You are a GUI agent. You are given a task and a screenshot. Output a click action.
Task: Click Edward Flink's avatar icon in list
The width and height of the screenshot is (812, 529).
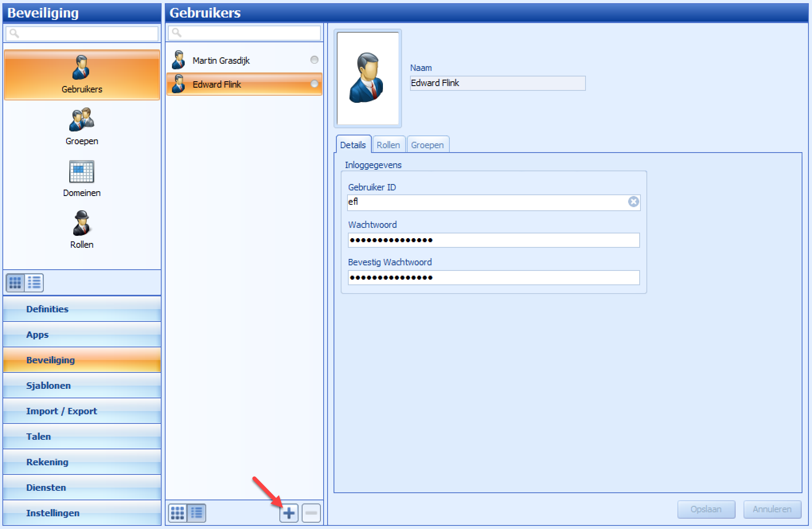pyautogui.click(x=178, y=84)
